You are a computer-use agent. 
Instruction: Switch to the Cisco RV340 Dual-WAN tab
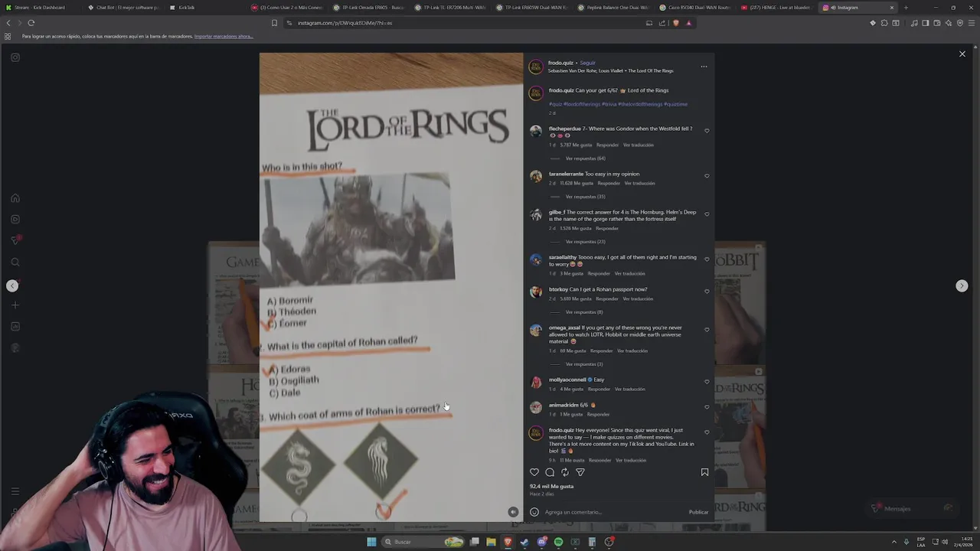tap(694, 8)
